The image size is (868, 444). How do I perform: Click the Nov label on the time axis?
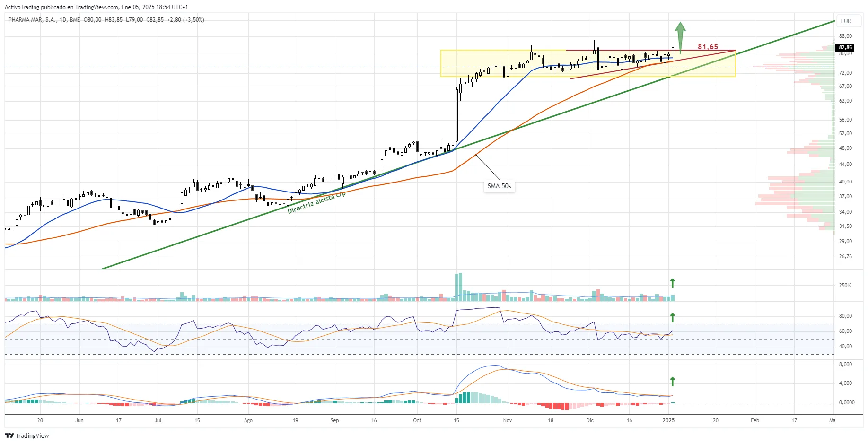(507, 420)
